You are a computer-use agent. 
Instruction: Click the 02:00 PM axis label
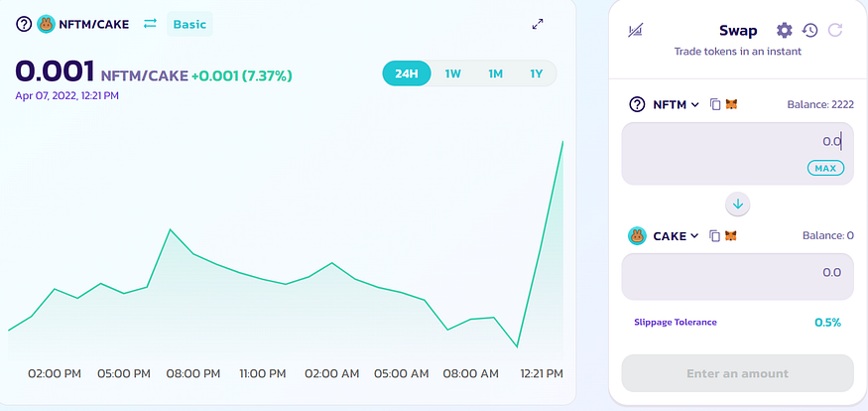click(55, 374)
